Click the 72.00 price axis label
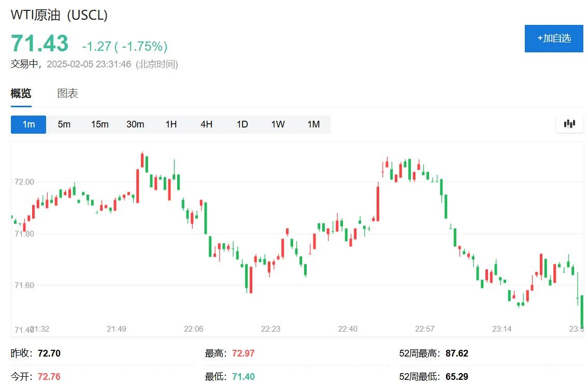588x384 pixels. pyautogui.click(x=24, y=182)
